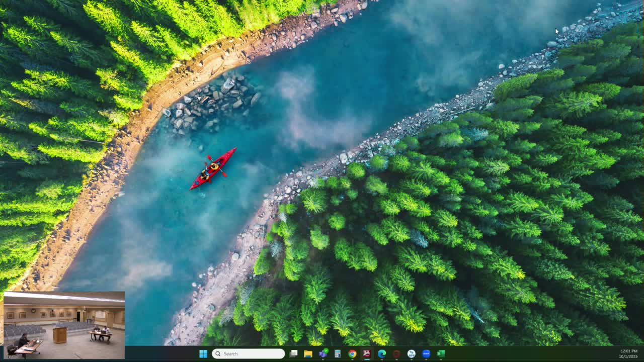
Task: Open the white circular OFF app icon
Action: point(411,354)
